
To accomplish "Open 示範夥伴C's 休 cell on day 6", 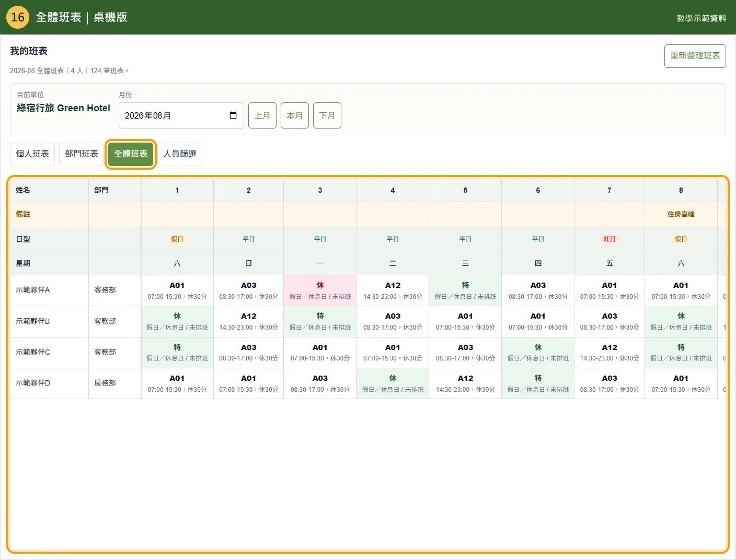I will (538, 353).
